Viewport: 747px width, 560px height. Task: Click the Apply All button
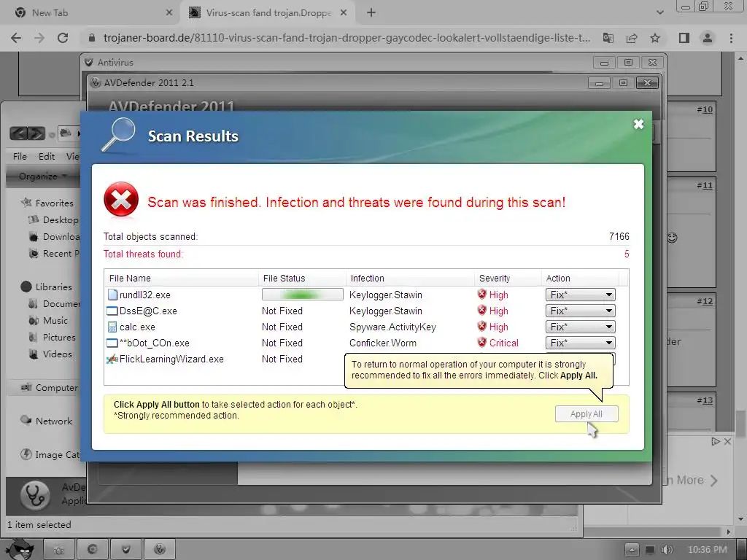tap(587, 414)
